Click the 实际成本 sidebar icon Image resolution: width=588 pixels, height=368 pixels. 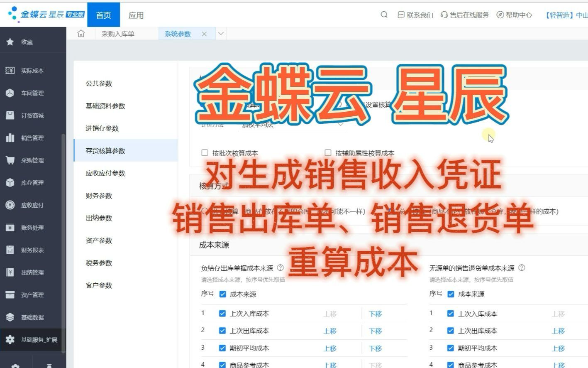tap(10, 71)
